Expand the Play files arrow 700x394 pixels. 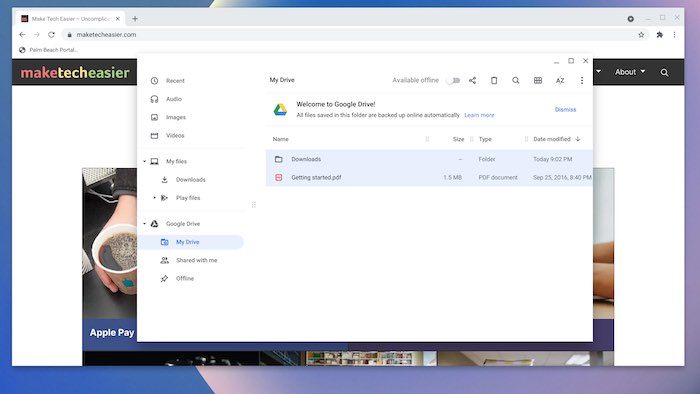pos(154,198)
